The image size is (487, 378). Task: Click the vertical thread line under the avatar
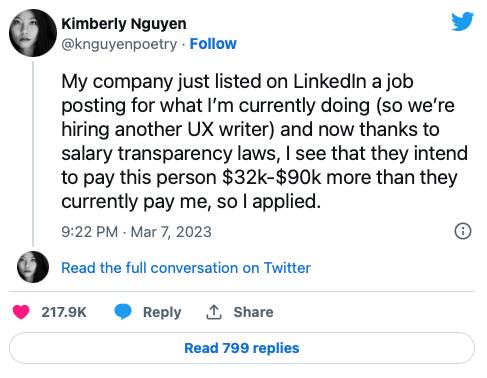point(33,153)
